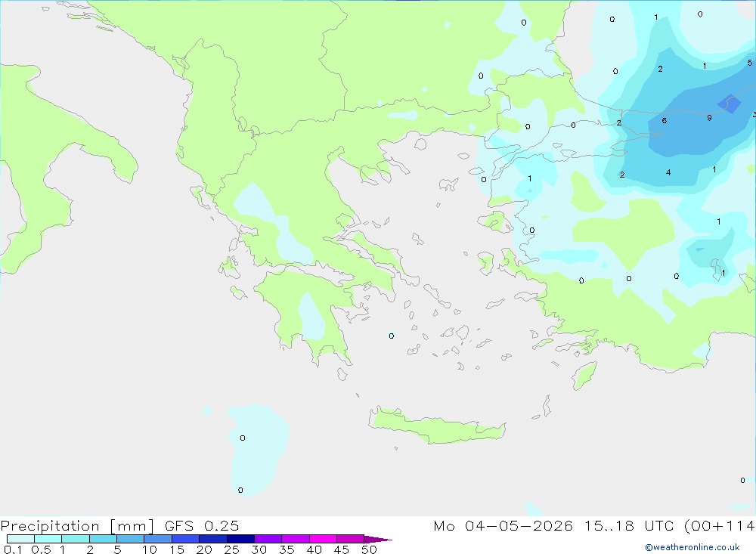
Task: Click the legend label 10
Action: pos(150,549)
